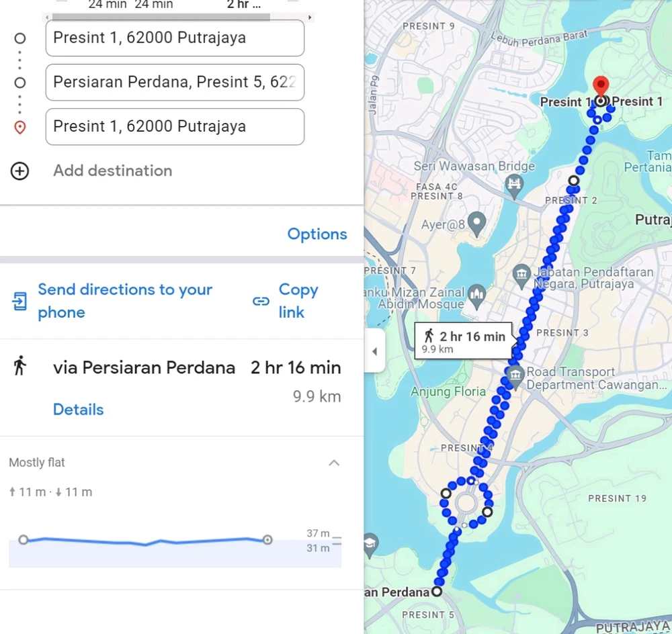The width and height of the screenshot is (672, 634).
Task: Open the Ayer@8 map pin
Action: pos(476,223)
